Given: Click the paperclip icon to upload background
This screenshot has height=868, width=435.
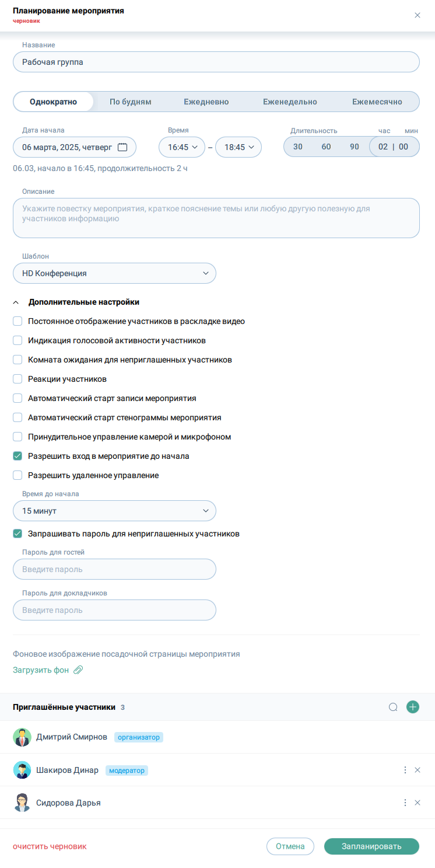Looking at the screenshot, I should 78,670.
